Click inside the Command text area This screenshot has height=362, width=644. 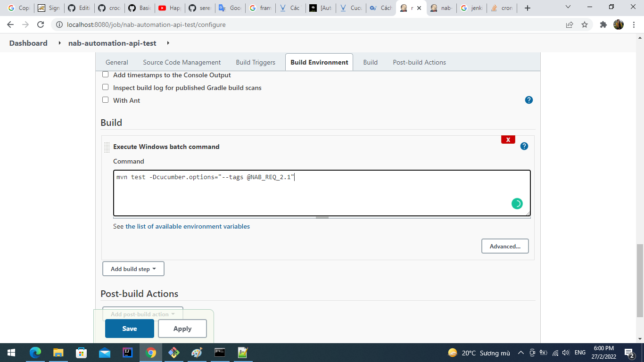[322, 193]
